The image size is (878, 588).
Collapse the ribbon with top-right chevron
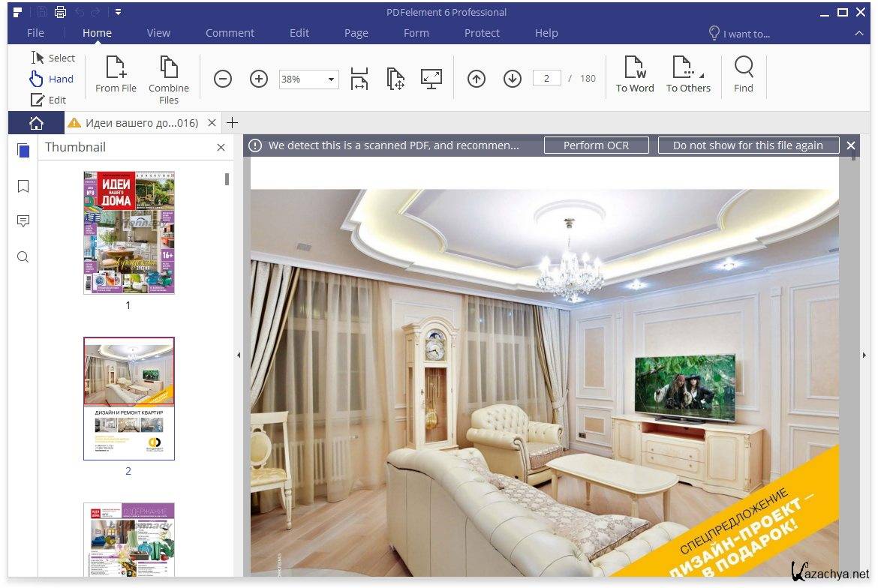(x=859, y=34)
